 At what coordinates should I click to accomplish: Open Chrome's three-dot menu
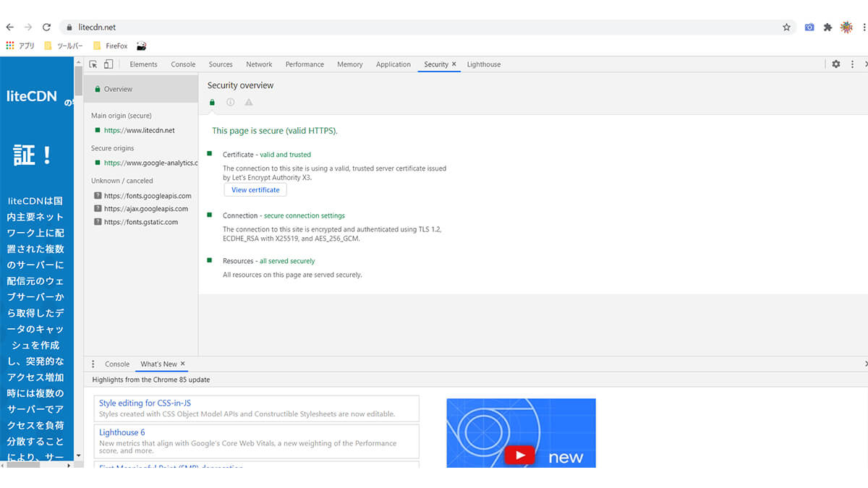coord(864,27)
